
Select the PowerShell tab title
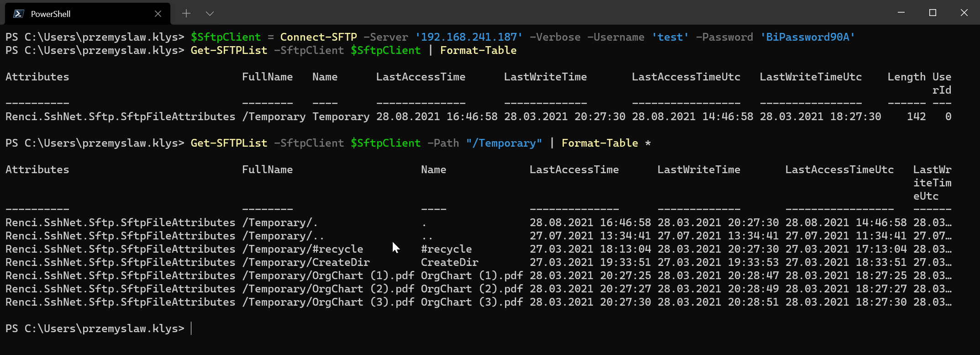51,14
